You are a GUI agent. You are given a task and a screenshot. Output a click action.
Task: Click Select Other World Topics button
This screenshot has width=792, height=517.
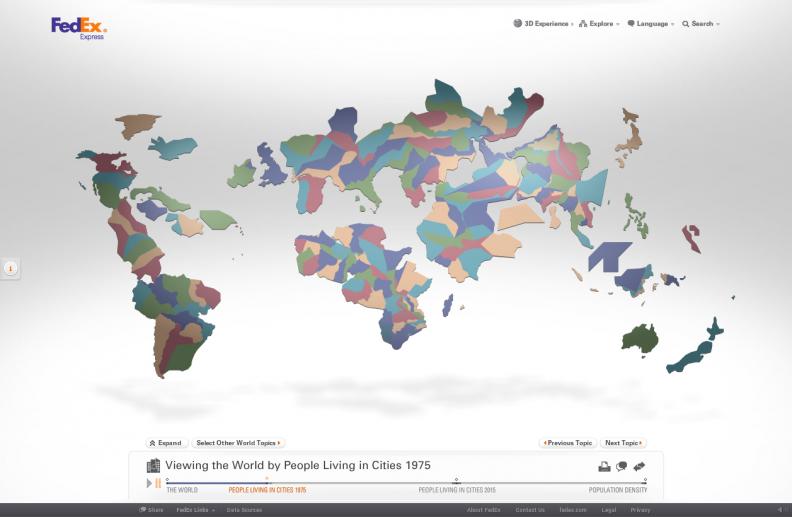pos(239,443)
